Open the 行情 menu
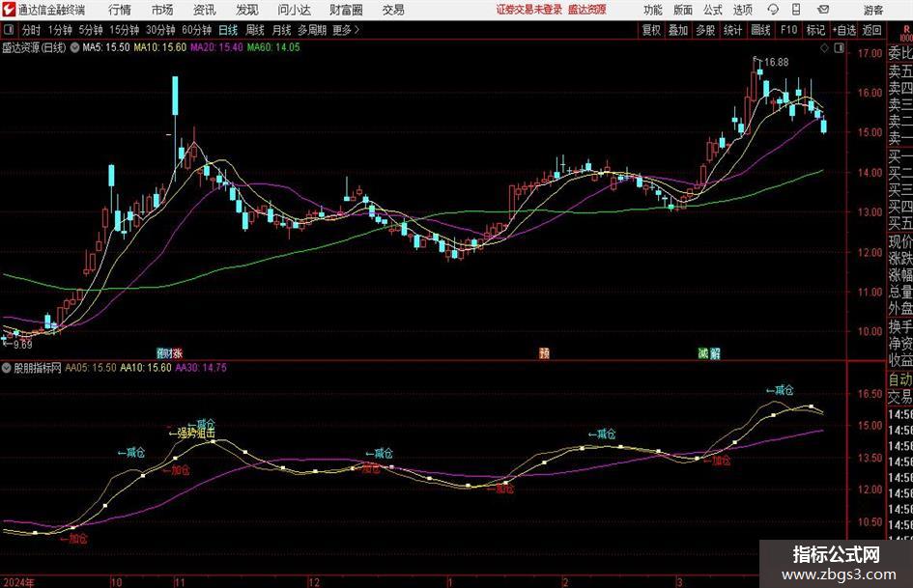 [x=120, y=10]
